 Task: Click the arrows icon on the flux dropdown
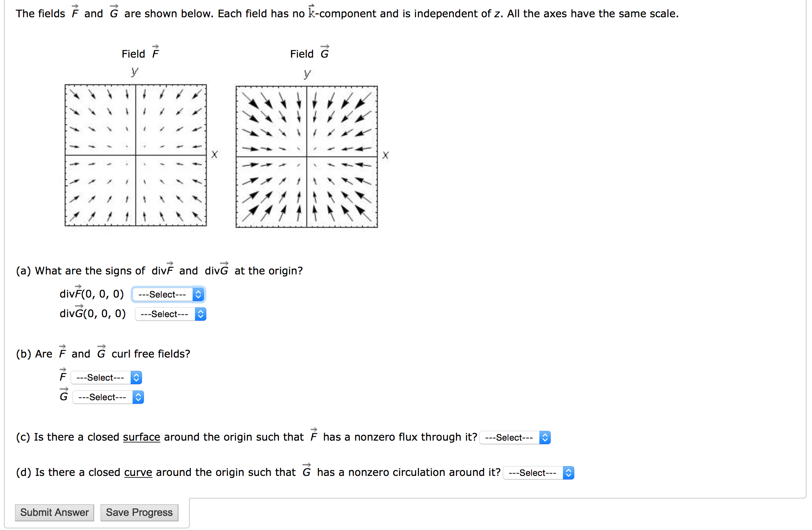click(545, 437)
